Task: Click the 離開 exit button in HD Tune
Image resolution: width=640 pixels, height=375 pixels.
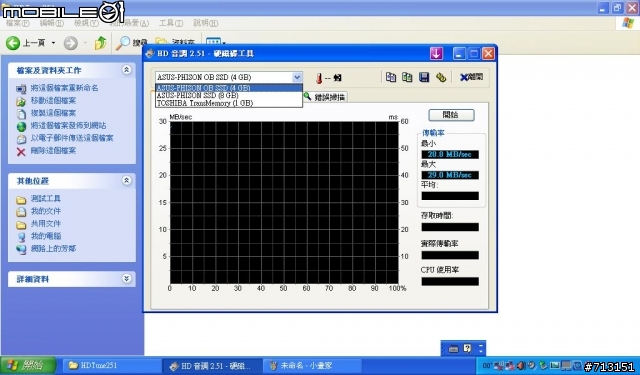Action: tap(471, 77)
